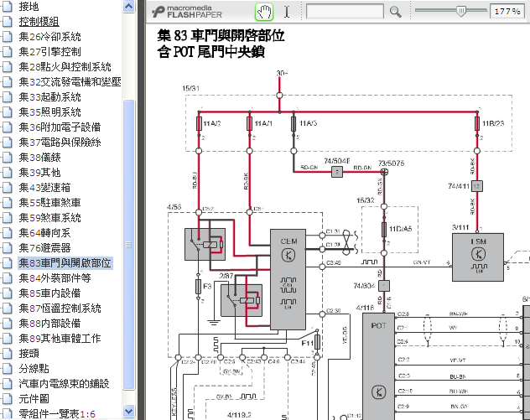Select highlighted 集83車門與開啟部位 entry
This screenshot has width=530, height=420.
pyautogui.click(x=65, y=263)
